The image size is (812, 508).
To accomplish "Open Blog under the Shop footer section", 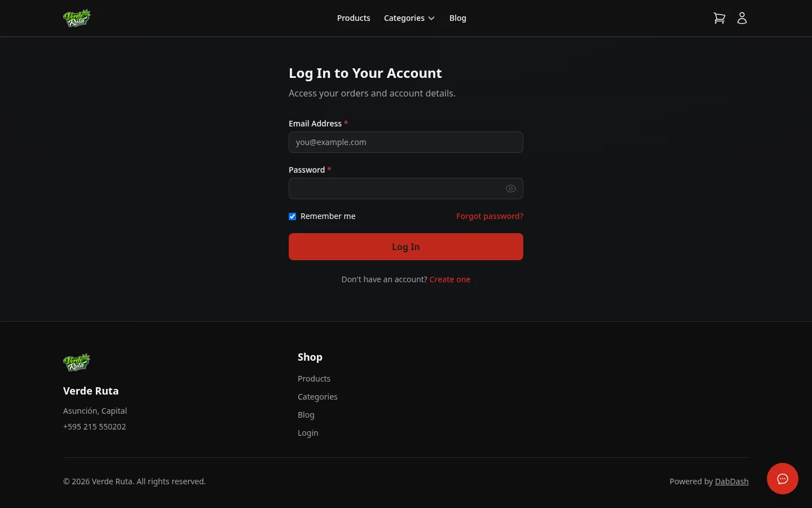I will pos(306,414).
